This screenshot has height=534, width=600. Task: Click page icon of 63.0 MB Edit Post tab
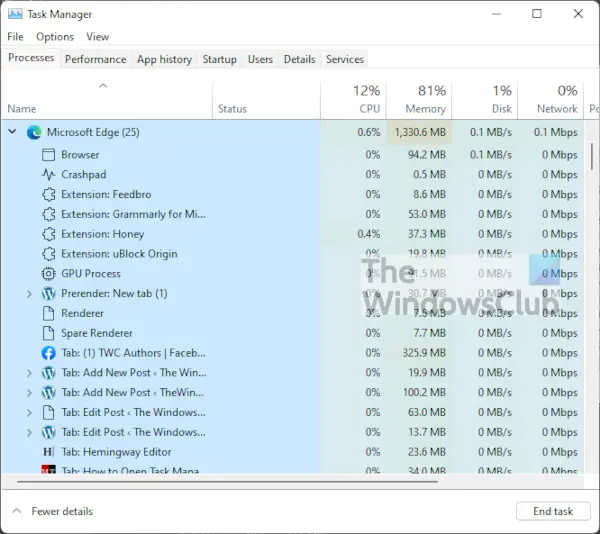(48, 412)
